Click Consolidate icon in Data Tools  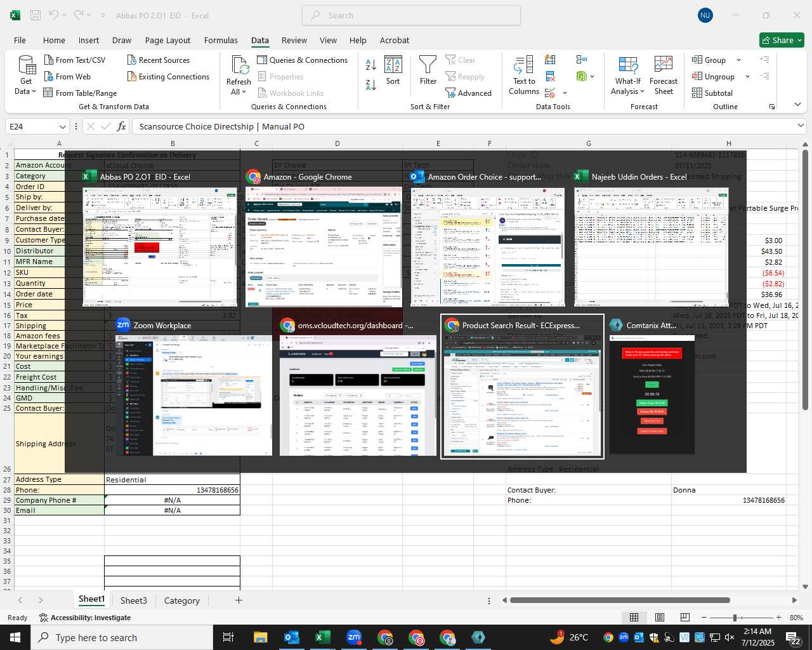pos(582,60)
